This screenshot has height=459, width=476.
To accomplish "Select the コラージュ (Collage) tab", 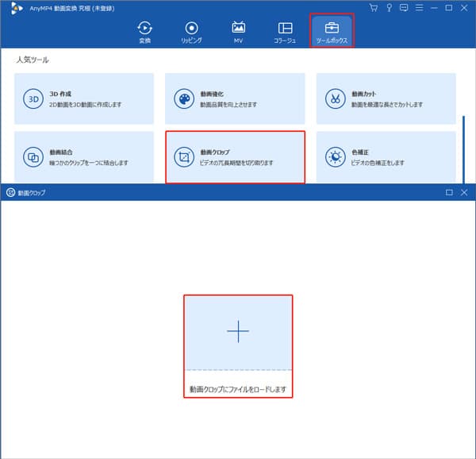I will pos(285,32).
